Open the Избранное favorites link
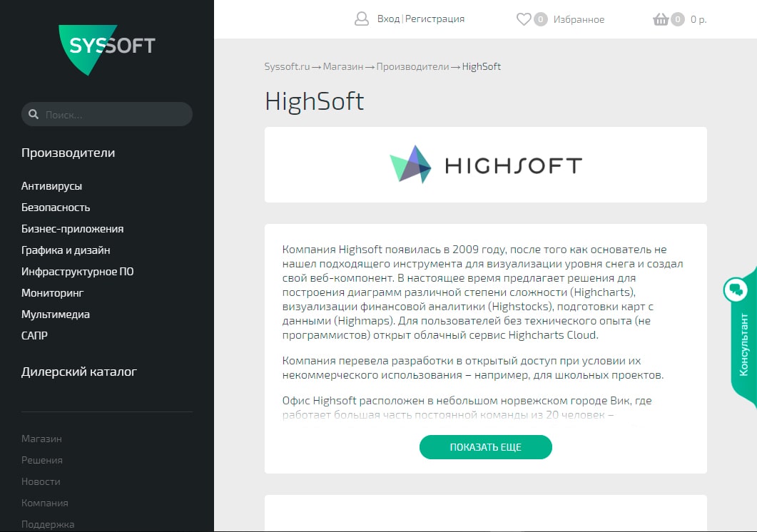Screen dimensions: 757x532 point(579,19)
